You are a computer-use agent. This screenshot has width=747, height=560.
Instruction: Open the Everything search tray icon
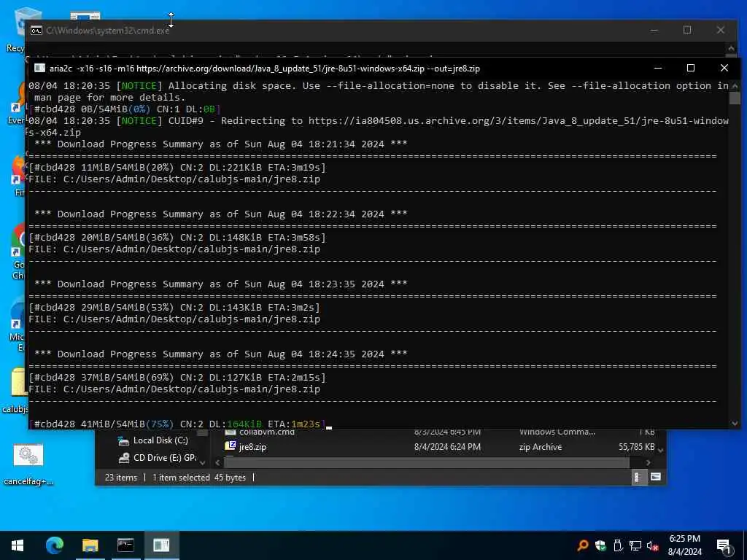[x=583, y=545]
